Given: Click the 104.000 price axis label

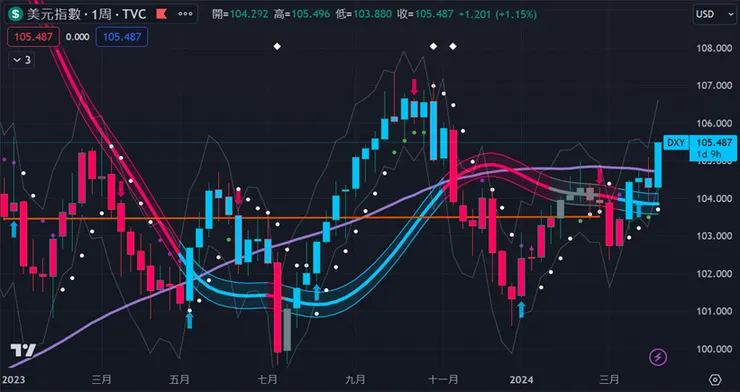Looking at the screenshot, I should (x=714, y=199).
